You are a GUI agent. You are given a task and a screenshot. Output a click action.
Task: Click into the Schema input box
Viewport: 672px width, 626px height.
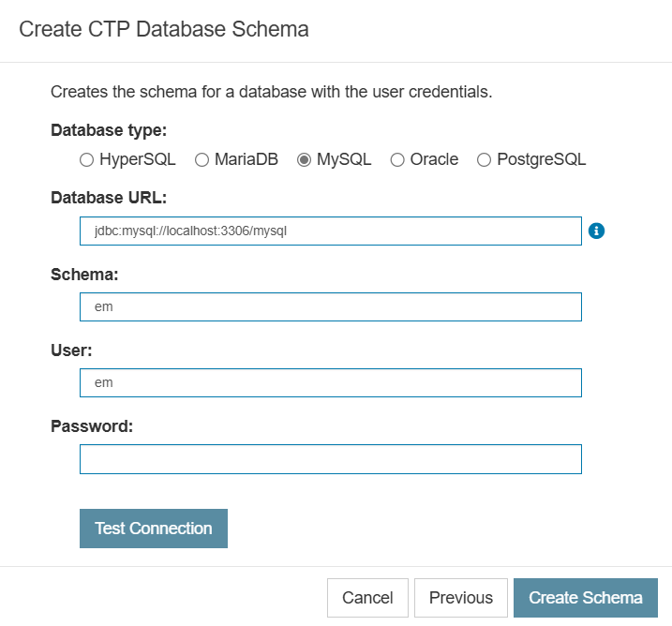click(331, 306)
